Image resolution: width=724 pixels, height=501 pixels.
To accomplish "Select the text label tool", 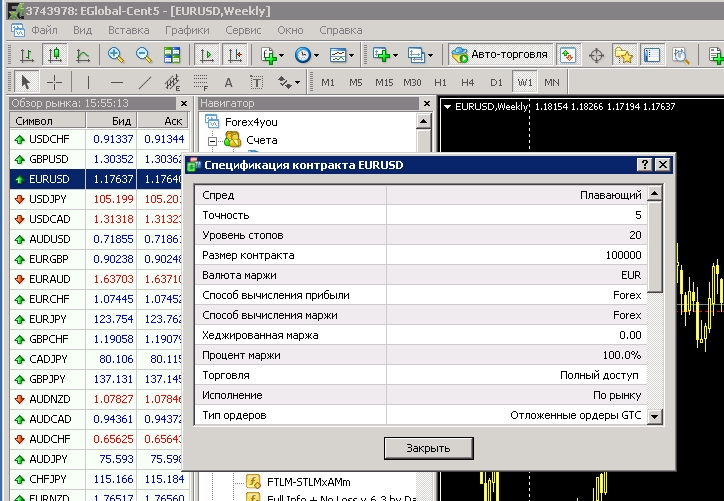I will coord(257,83).
